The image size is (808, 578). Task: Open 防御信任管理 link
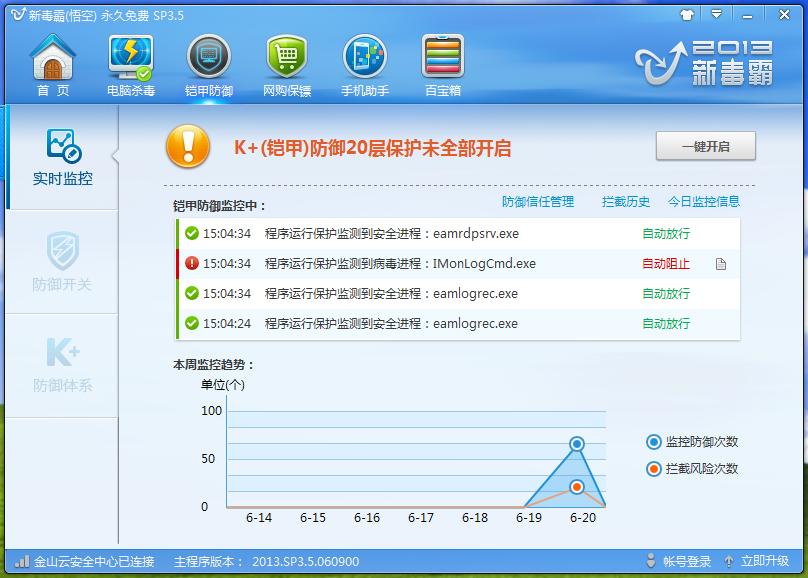(537, 202)
